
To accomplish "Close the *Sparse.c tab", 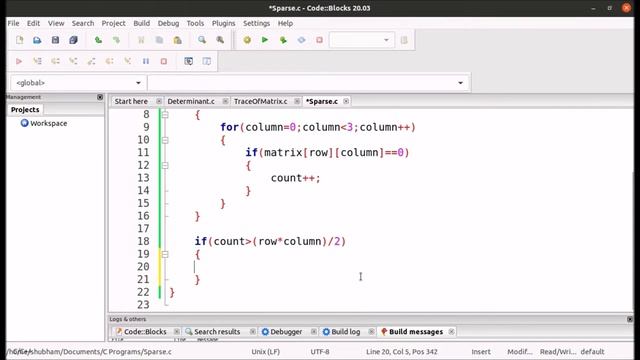I will (x=346, y=101).
